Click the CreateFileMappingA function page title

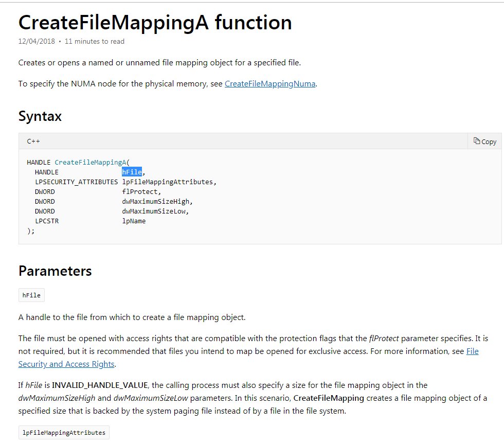tap(155, 22)
